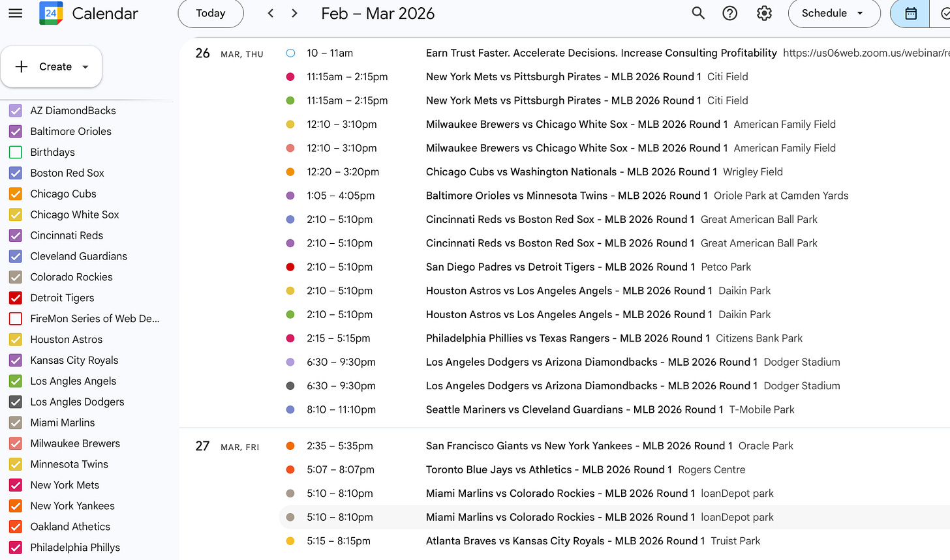Select the March 26 date number
950x560 pixels.
(x=203, y=53)
